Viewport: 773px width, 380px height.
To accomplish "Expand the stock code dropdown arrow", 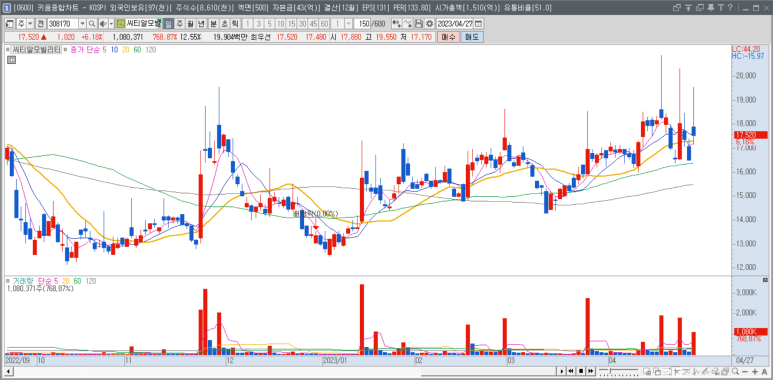I will click(x=82, y=24).
